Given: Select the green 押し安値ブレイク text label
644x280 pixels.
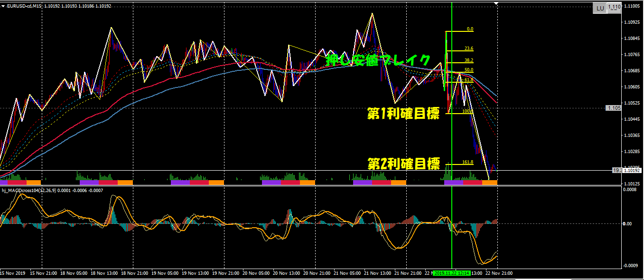Looking at the screenshot, I should click(378, 60).
